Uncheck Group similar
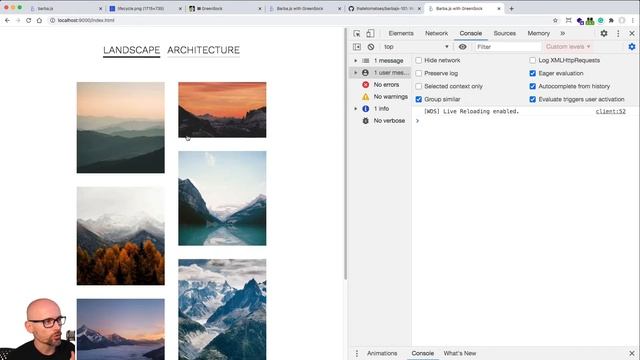Screen dimensions: 640x360 coord(418,100)
